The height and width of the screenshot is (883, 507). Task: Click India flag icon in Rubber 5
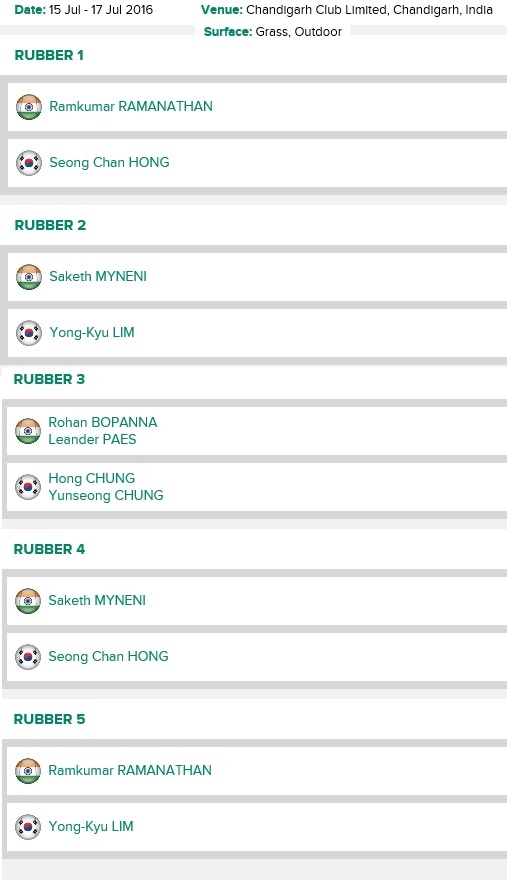(28, 771)
